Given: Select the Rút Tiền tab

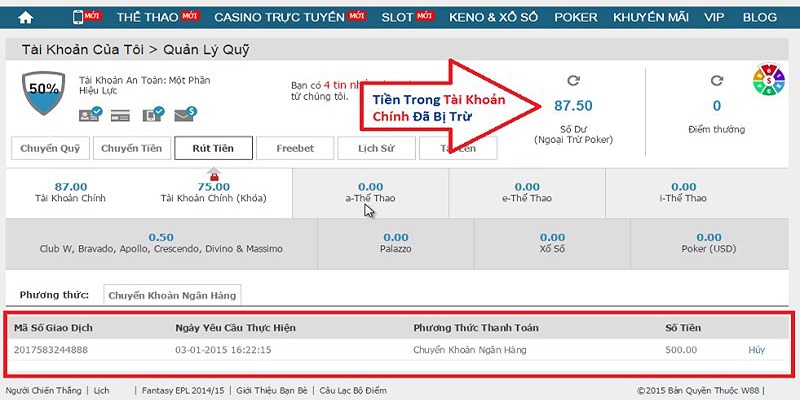Looking at the screenshot, I should point(213,148).
